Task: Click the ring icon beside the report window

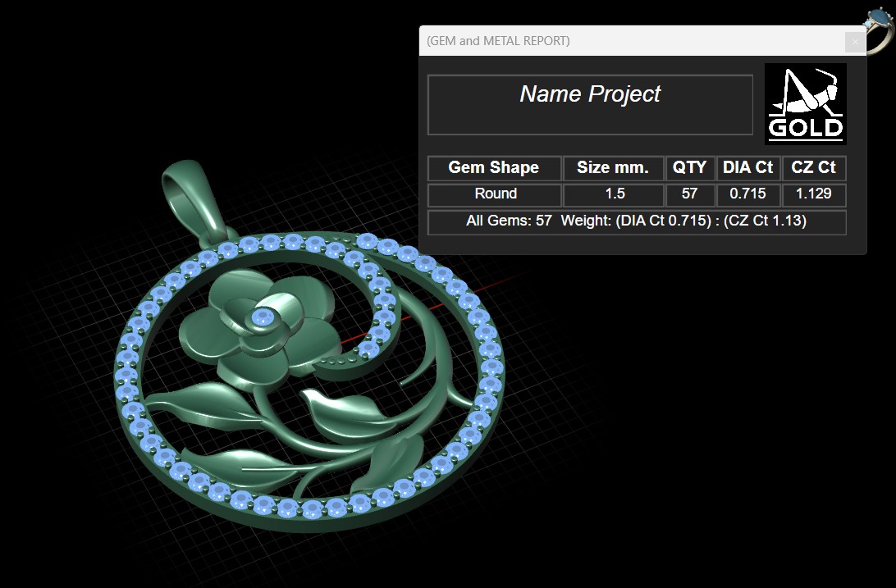Action: coord(880,30)
